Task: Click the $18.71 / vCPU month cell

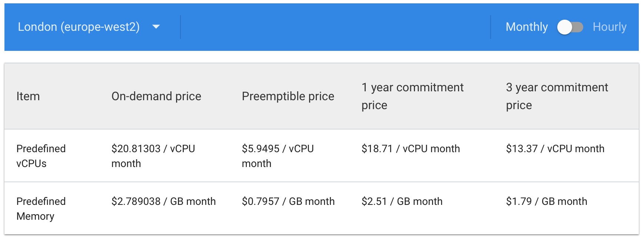Action: click(x=410, y=149)
